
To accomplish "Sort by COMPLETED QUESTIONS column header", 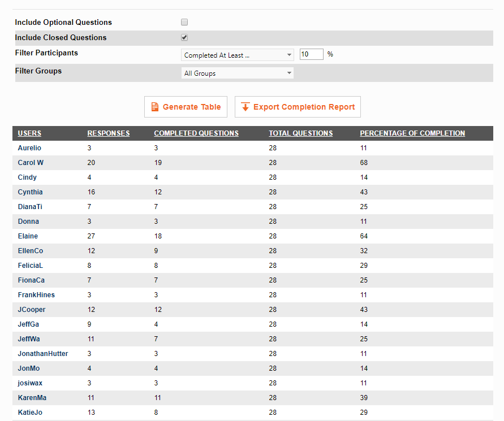I will tap(196, 133).
